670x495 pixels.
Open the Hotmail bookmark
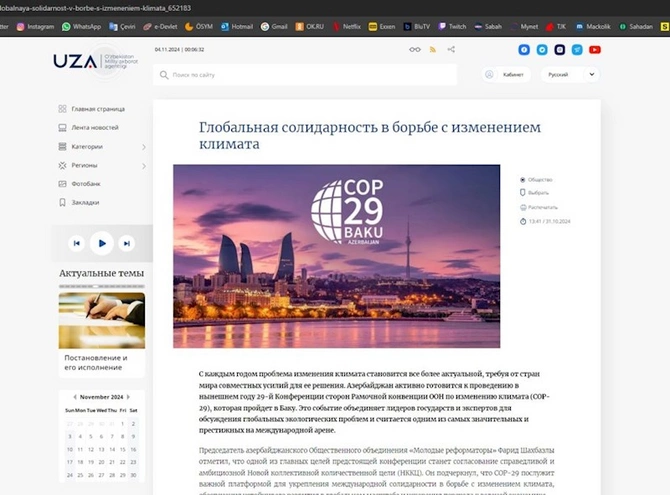[237, 27]
